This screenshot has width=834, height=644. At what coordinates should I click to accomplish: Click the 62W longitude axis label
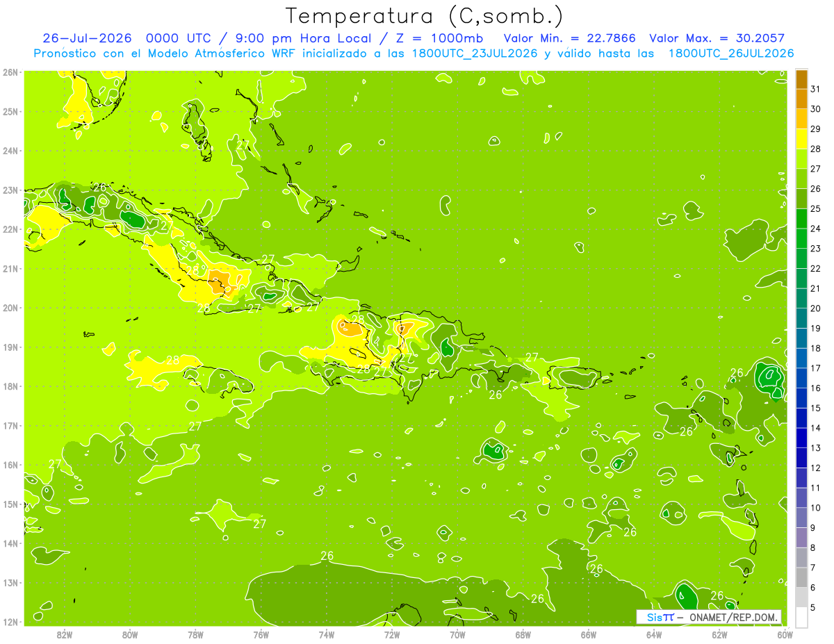719,634
